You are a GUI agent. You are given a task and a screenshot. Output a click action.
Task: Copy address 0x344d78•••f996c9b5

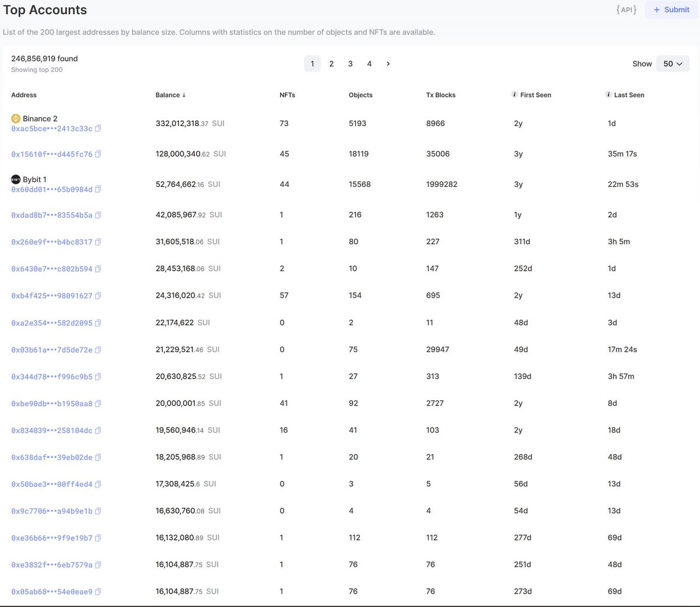click(x=98, y=376)
